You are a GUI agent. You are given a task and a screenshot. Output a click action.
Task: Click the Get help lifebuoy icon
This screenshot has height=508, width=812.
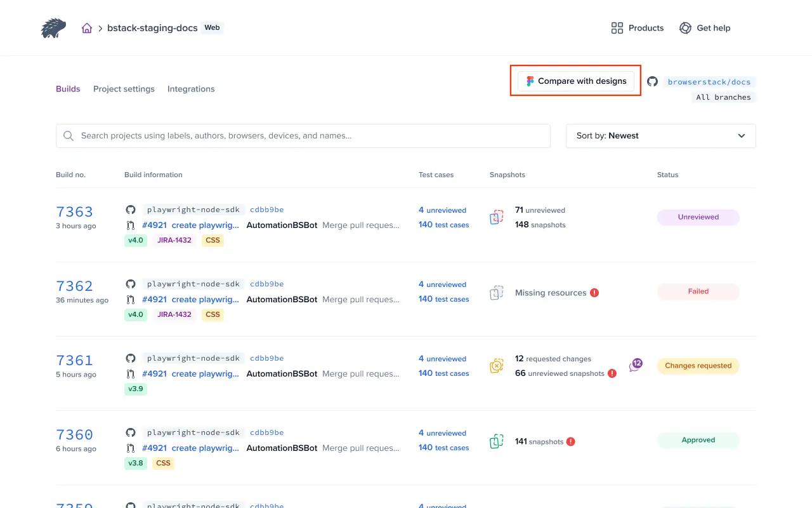685,28
